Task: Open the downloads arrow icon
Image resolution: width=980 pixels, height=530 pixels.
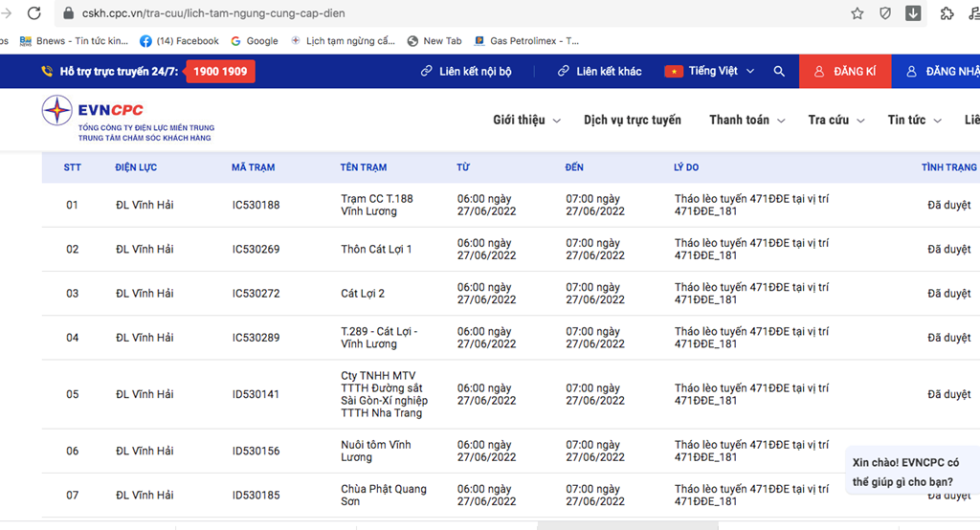Action: click(x=913, y=13)
